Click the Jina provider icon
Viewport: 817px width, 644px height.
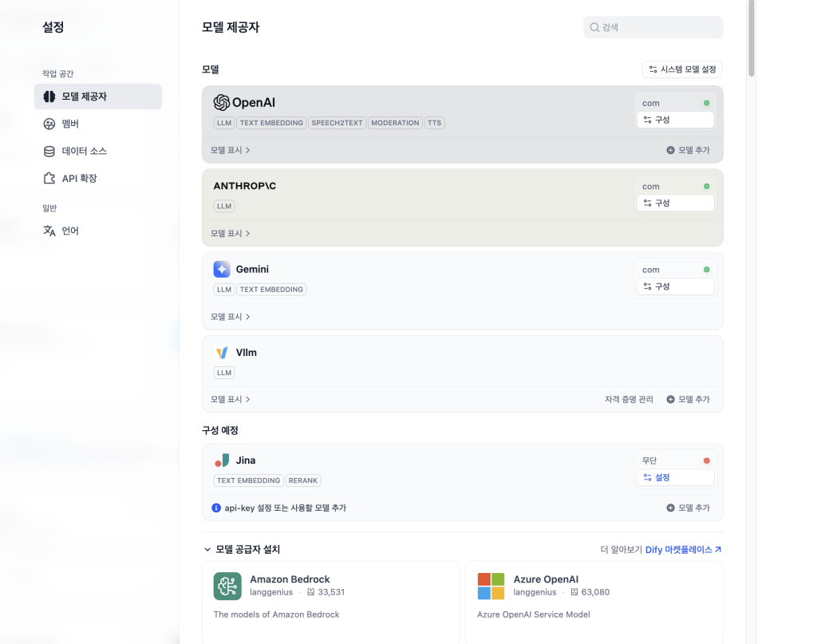coord(222,460)
